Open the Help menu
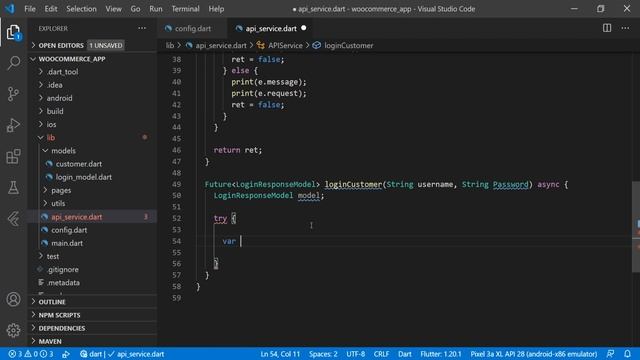The image size is (640, 360). click(216, 9)
